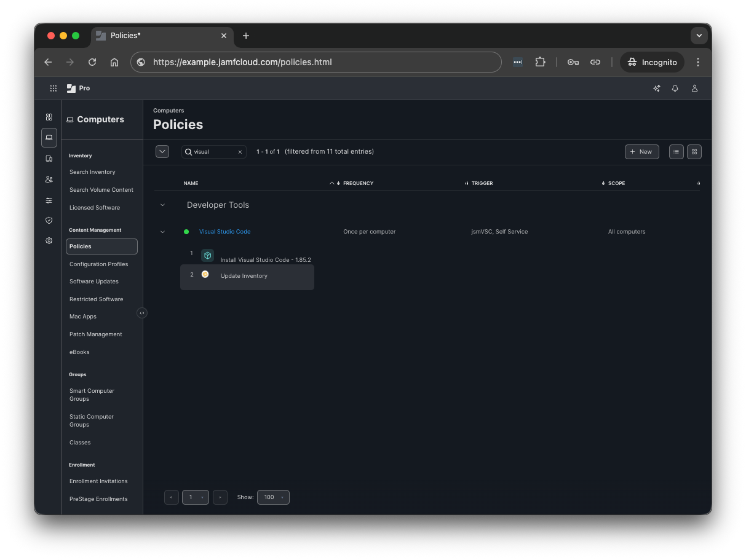
Task: Collapse the Visual Studio Code policy row
Action: [x=162, y=232]
